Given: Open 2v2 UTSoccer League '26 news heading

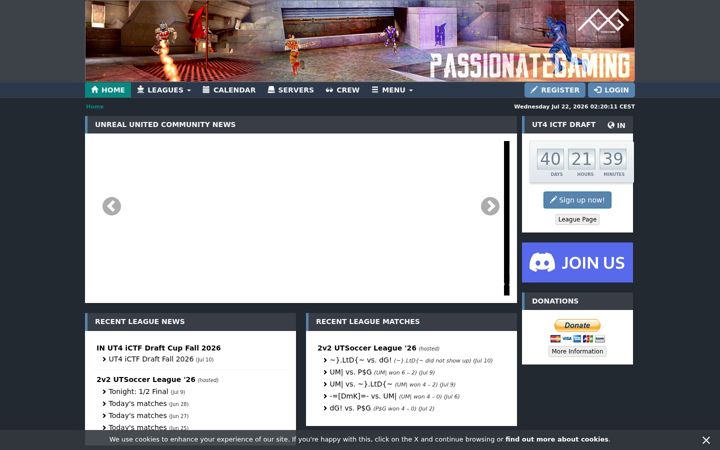Looking at the screenshot, I should pyautogui.click(x=146, y=380).
